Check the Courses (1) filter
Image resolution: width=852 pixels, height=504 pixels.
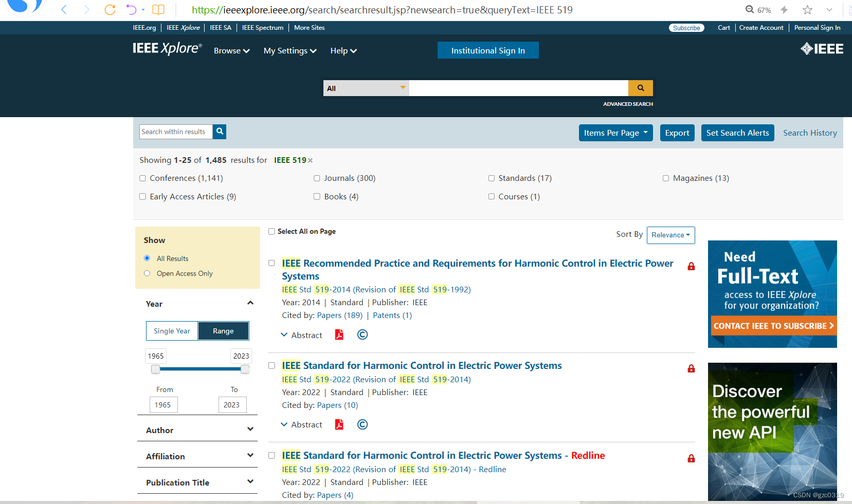click(x=492, y=196)
